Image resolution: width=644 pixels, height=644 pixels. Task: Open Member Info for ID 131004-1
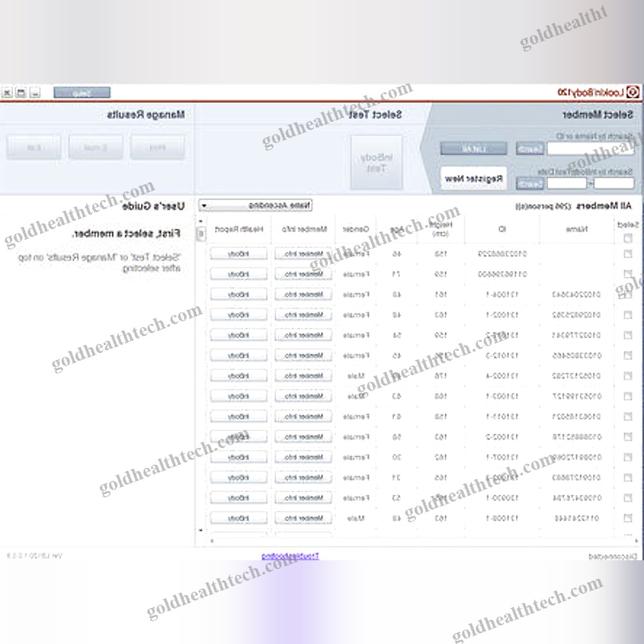(303, 294)
